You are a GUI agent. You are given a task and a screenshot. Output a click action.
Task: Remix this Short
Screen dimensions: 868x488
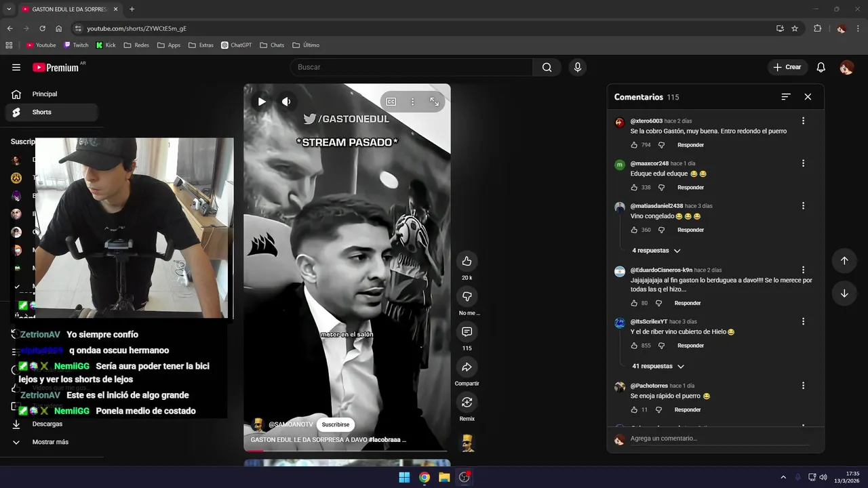467,402
